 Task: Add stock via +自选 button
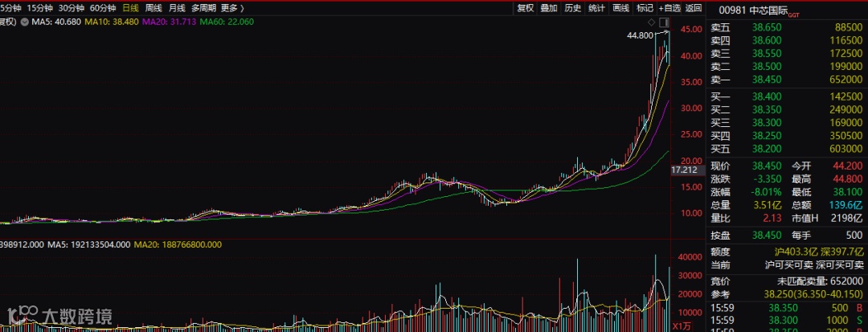click(669, 8)
